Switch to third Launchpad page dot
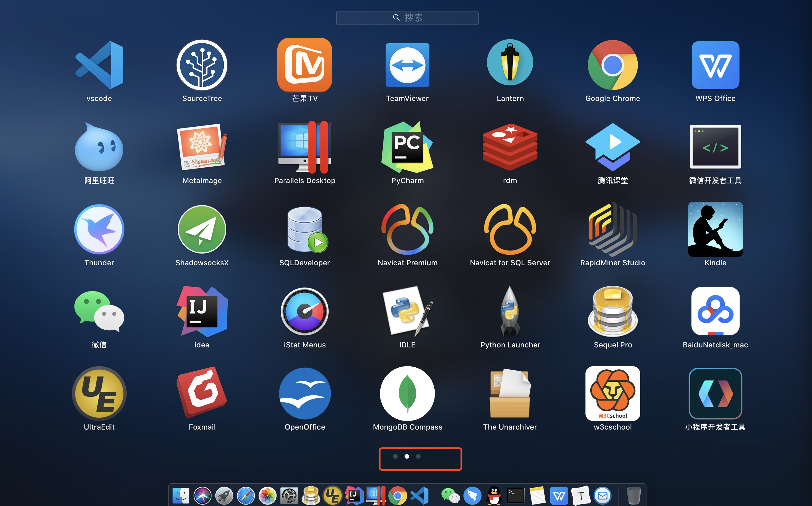Screen dimensions: 812x506 coord(418,456)
